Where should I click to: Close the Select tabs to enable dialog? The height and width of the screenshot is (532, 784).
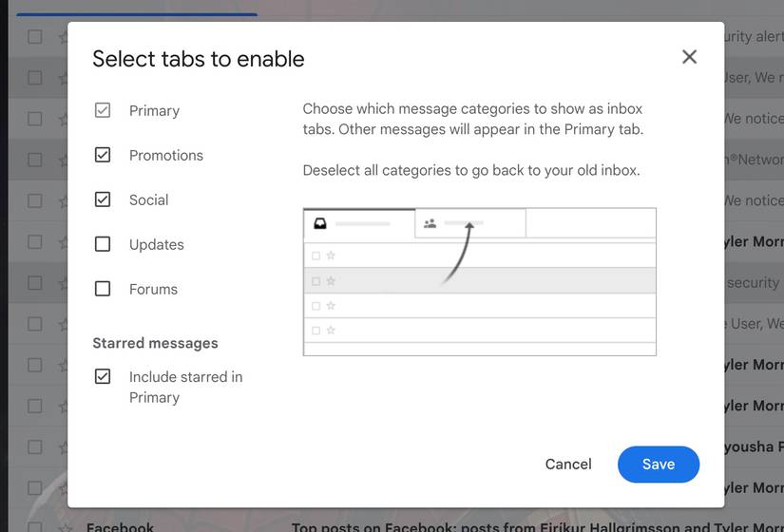pyautogui.click(x=690, y=57)
